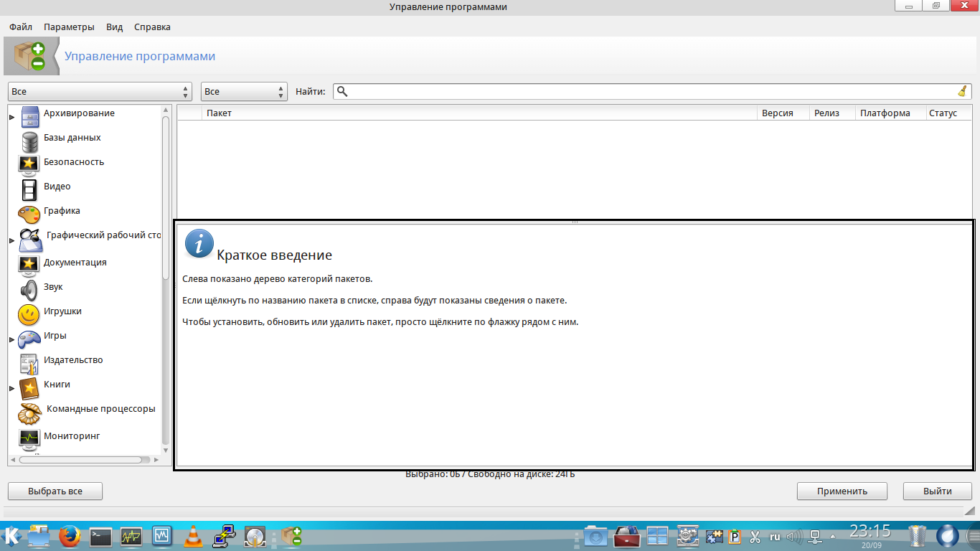The height and width of the screenshot is (551, 980).
Task: Sort packages by Релиз column header
Action: pos(832,113)
